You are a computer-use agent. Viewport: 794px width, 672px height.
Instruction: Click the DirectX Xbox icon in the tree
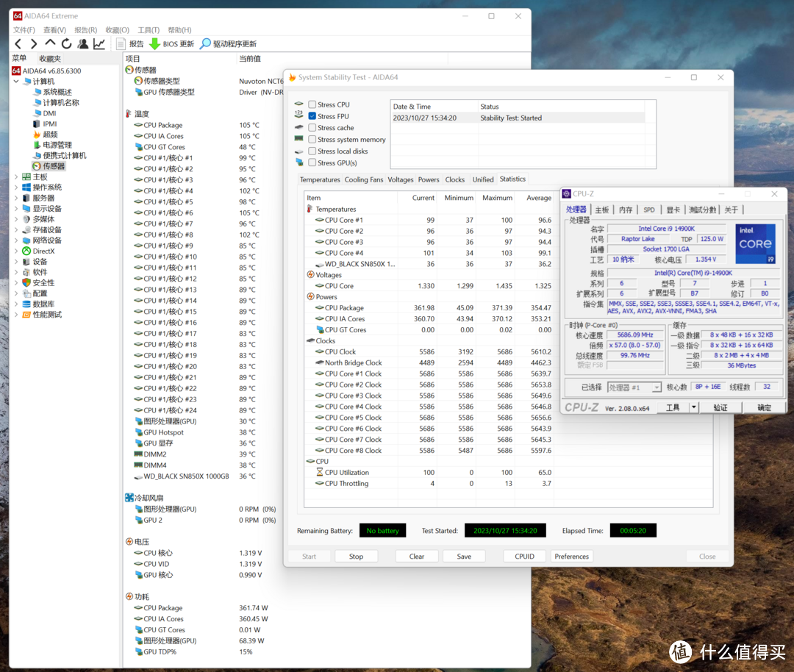[x=26, y=251]
